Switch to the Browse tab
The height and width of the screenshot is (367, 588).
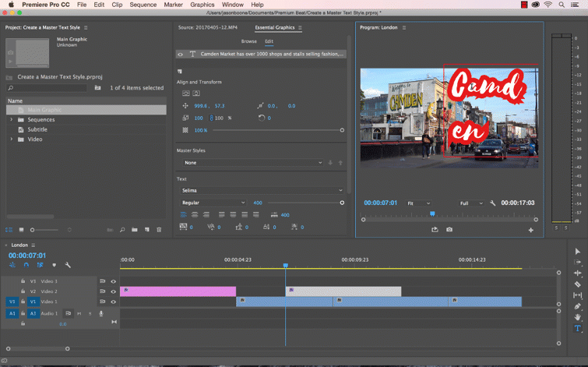point(248,41)
